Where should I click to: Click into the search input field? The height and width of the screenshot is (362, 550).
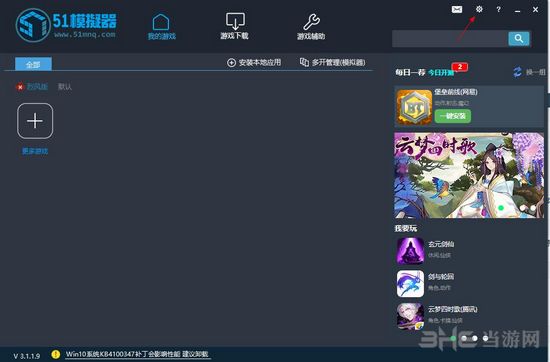click(x=450, y=39)
